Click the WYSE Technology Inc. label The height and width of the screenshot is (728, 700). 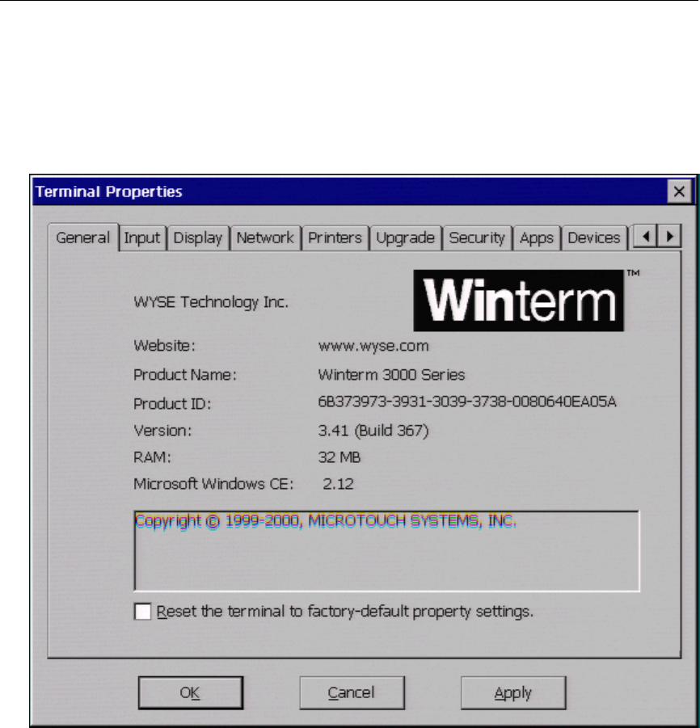(211, 302)
